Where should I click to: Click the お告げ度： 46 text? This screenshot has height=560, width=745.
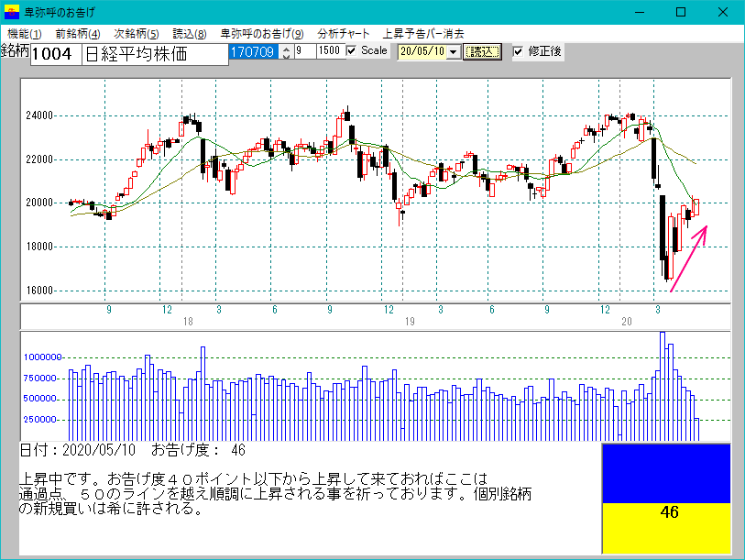point(198,450)
